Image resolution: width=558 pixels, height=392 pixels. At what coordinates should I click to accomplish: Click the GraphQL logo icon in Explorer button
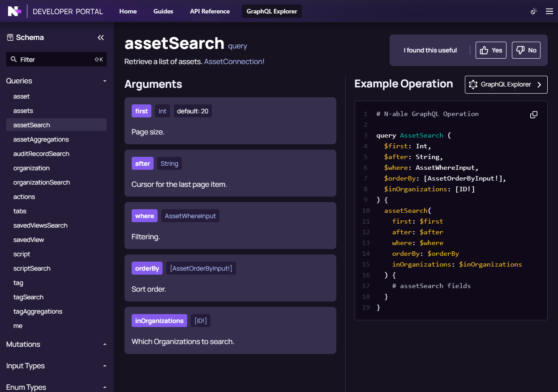tap(473, 85)
